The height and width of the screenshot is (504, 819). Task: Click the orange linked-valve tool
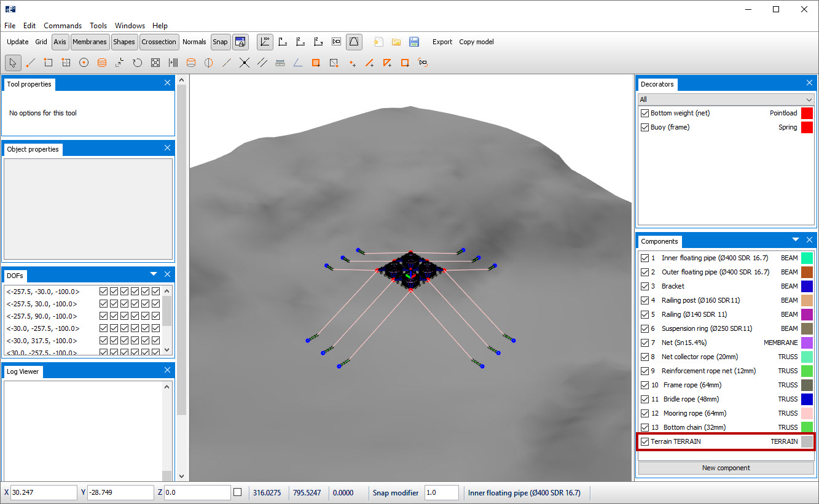tap(423, 63)
